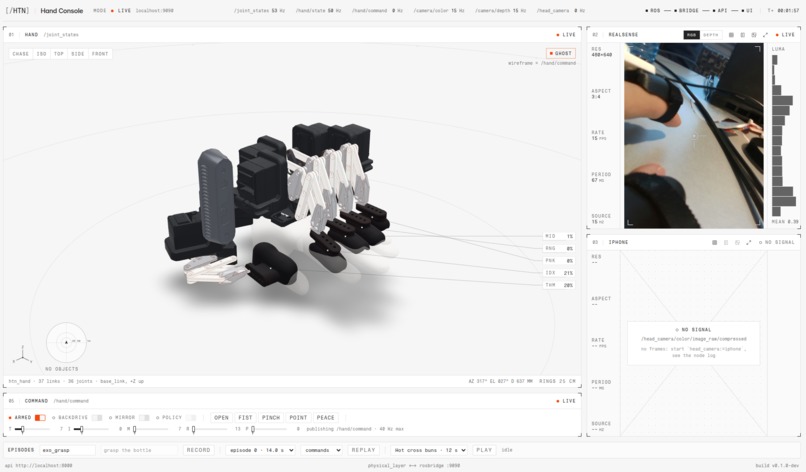Toggle the POLICY switch
This screenshot has width=806, height=472.
(191, 417)
